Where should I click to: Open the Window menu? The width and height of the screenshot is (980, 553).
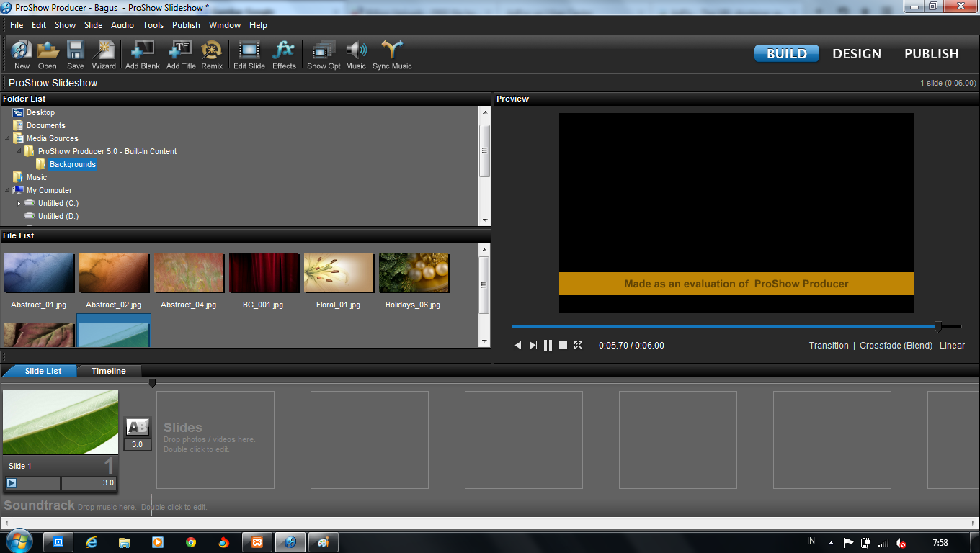(x=225, y=25)
